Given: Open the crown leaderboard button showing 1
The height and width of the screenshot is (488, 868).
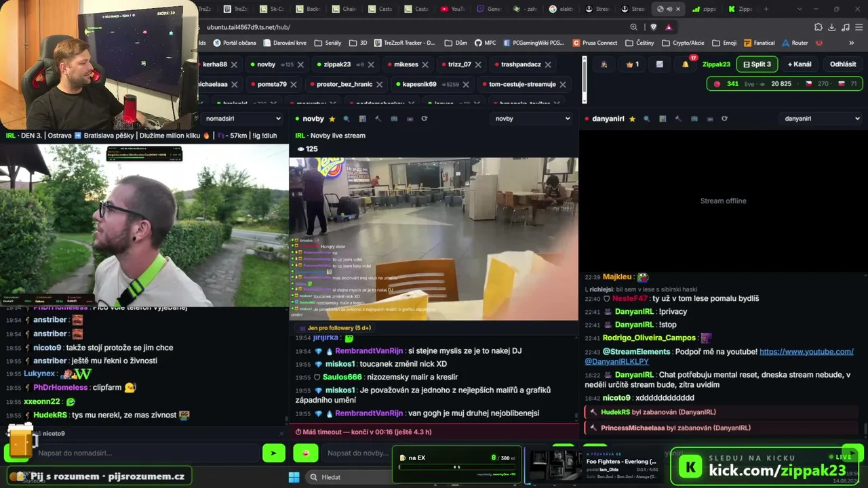Looking at the screenshot, I should [x=632, y=64].
